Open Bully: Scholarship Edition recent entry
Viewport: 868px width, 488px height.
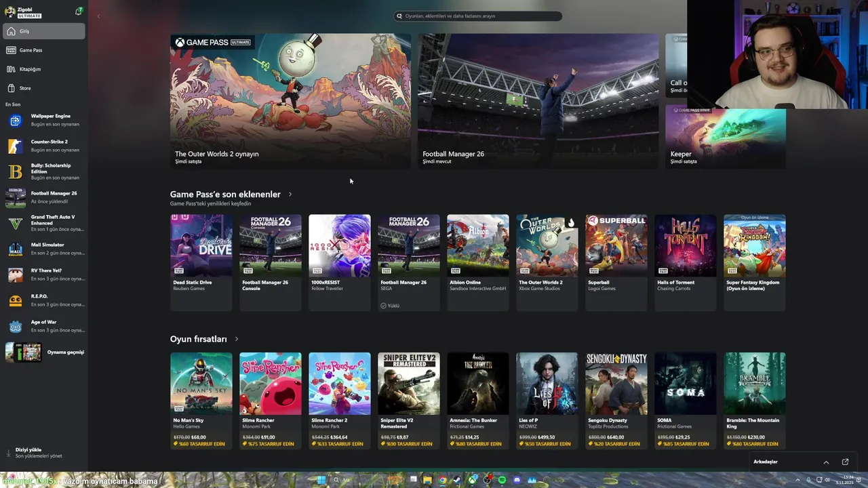(44, 171)
